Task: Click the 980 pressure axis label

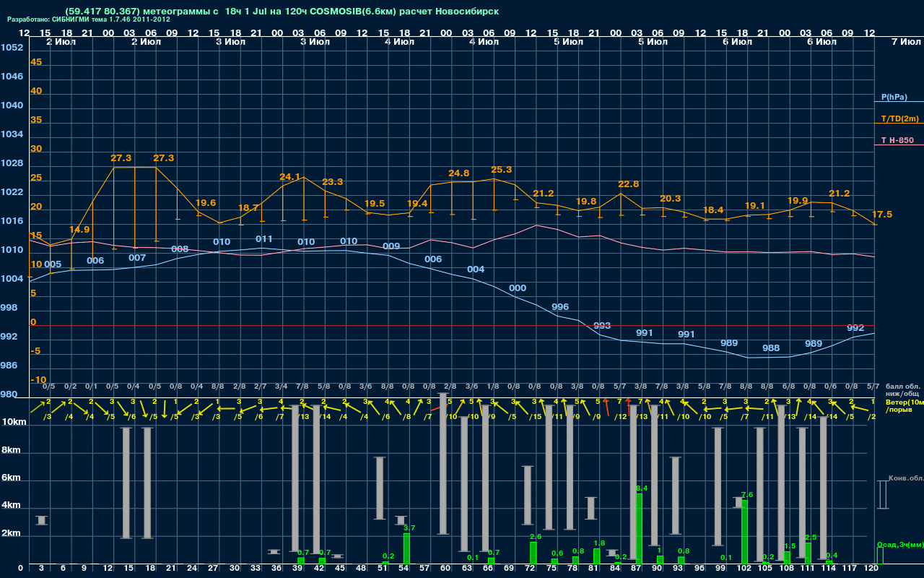Action: (9, 394)
